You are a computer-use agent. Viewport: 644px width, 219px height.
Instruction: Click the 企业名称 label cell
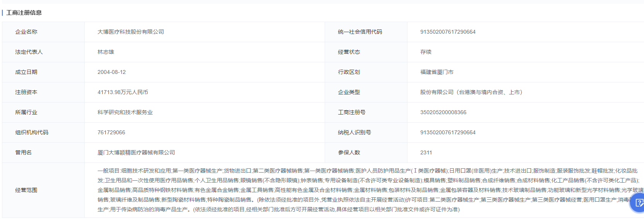coord(43,32)
